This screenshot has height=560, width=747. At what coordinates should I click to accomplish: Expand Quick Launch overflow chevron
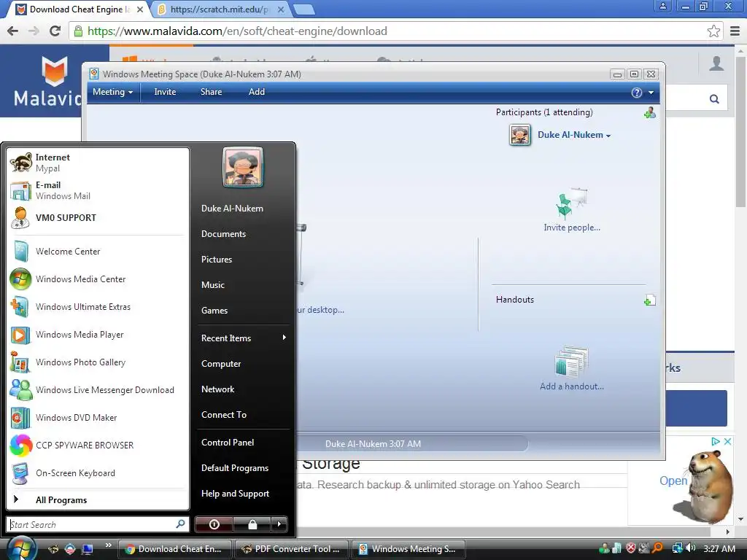tap(108, 545)
